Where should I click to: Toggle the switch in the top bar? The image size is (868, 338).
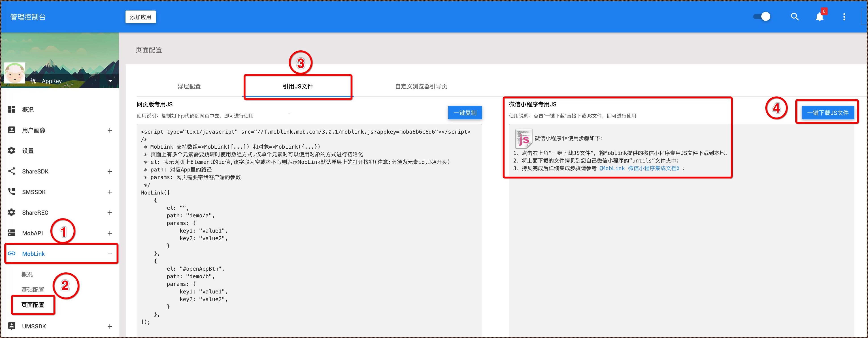click(x=762, y=17)
